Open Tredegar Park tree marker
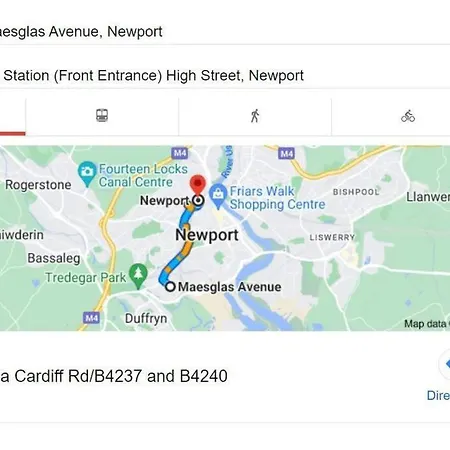The height and width of the screenshot is (450, 450). [x=138, y=276]
